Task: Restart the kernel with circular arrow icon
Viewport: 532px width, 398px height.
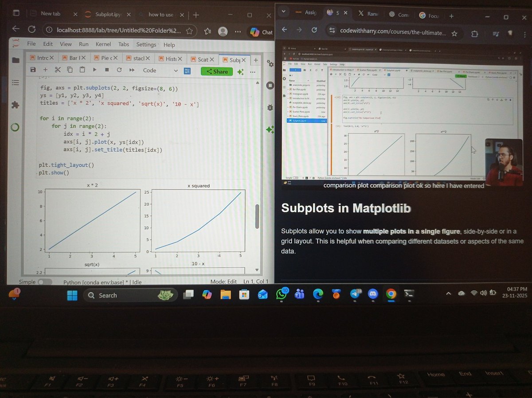Action: (x=119, y=70)
